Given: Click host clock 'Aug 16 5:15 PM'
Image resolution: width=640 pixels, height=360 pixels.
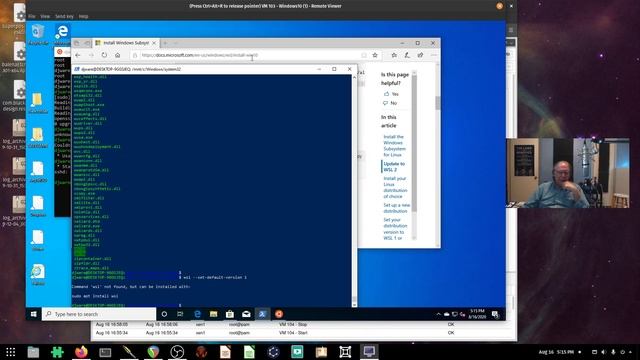Looking at the screenshot, I should [556, 352].
